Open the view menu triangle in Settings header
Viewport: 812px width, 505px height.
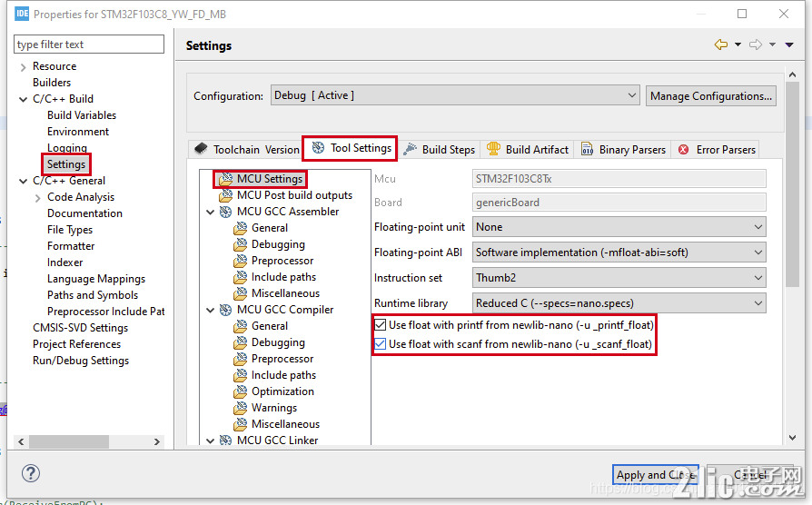pyautogui.click(x=789, y=45)
